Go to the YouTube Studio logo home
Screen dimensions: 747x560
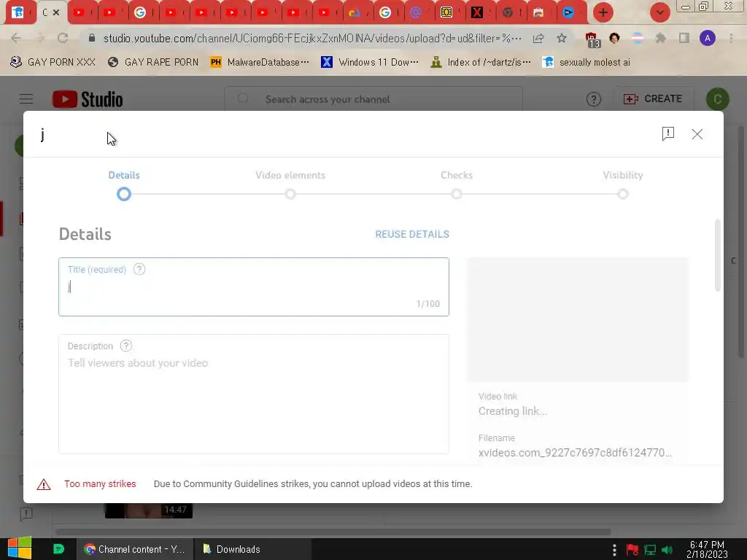88,99
